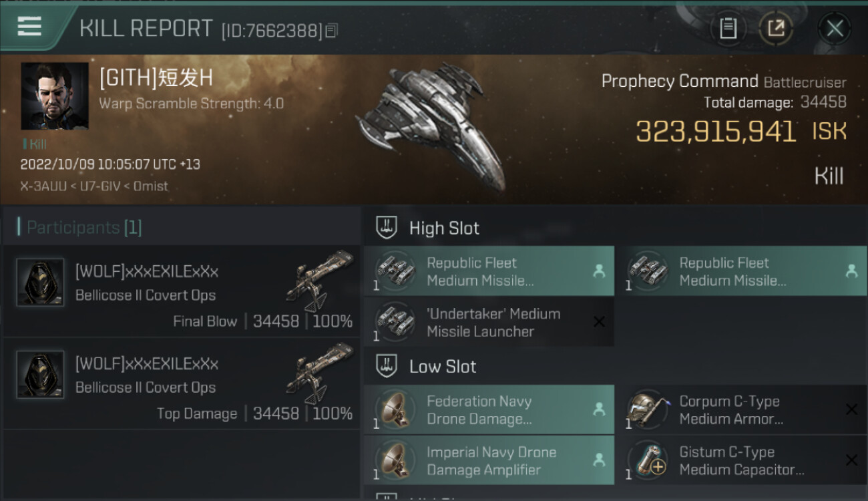Image resolution: width=868 pixels, height=501 pixels.
Task: Open the hamburger menu icon
Action: click(29, 27)
